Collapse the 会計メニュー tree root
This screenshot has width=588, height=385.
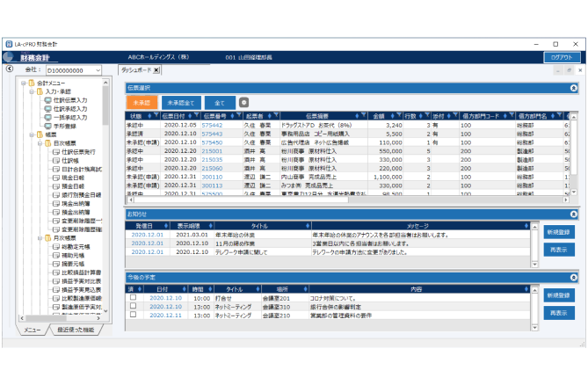coord(23,83)
